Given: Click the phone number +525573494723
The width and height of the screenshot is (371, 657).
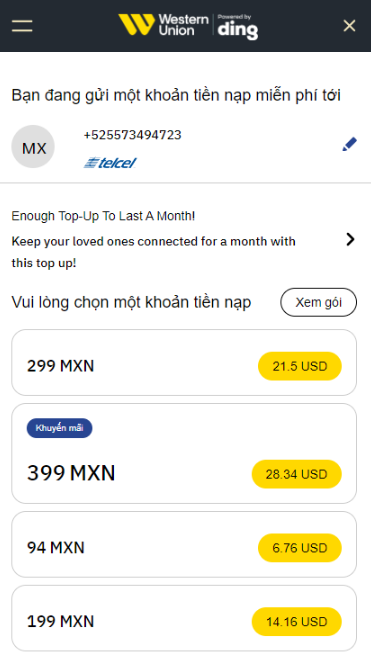Looking at the screenshot, I should coord(132,135).
